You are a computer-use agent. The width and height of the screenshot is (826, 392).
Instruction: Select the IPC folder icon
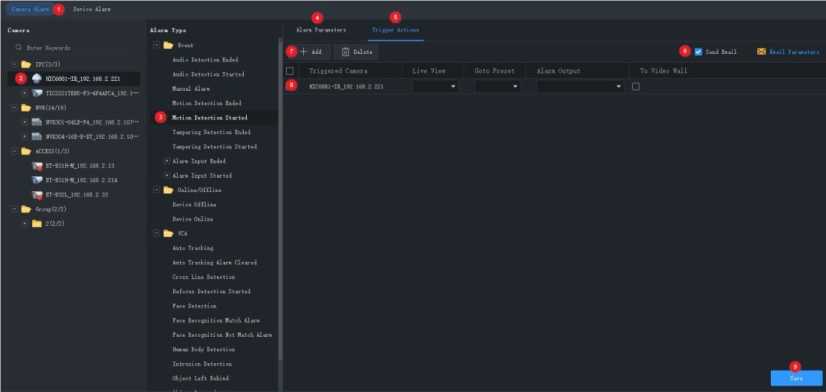tap(26, 64)
